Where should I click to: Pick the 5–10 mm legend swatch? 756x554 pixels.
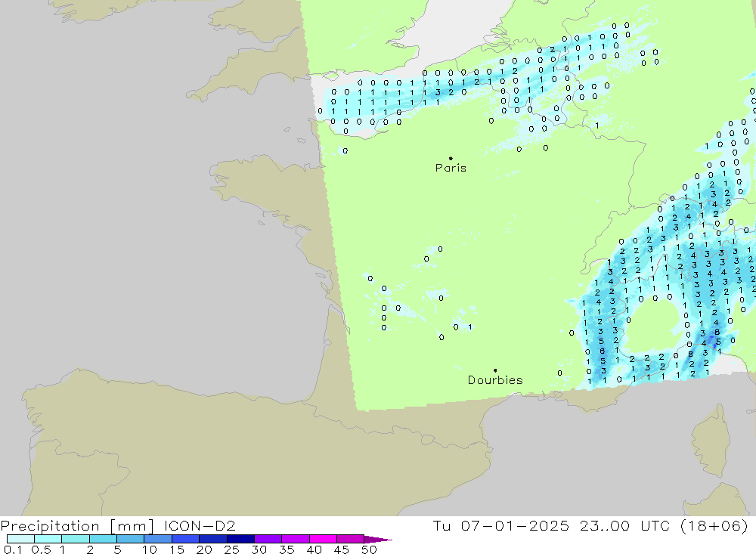[x=130, y=539]
